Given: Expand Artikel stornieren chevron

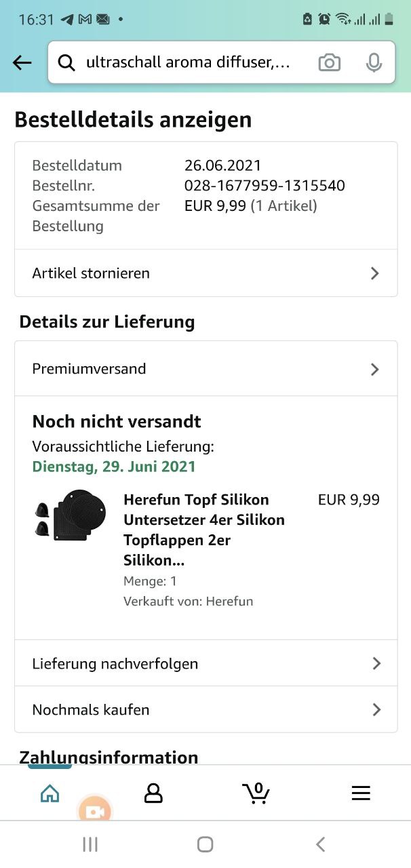Looking at the screenshot, I should 375,273.
